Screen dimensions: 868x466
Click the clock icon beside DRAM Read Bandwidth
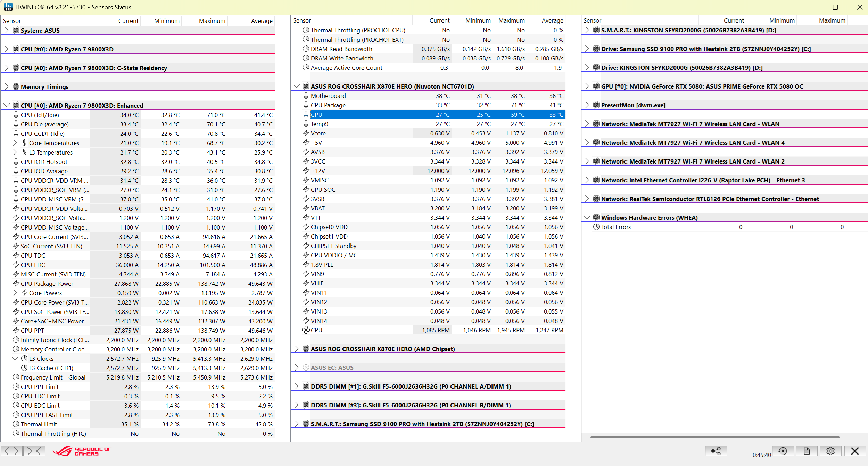coord(306,49)
